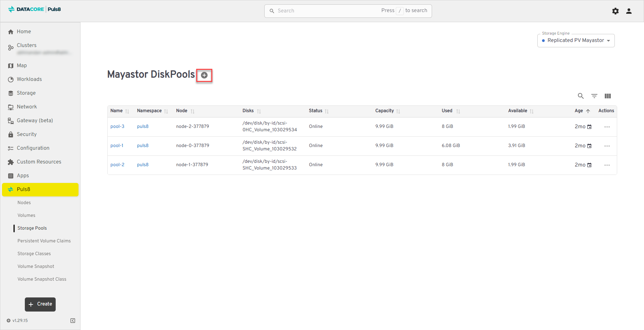
Task: Click the calendar icon in pool-1 age
Action: (x=589, y=146)
